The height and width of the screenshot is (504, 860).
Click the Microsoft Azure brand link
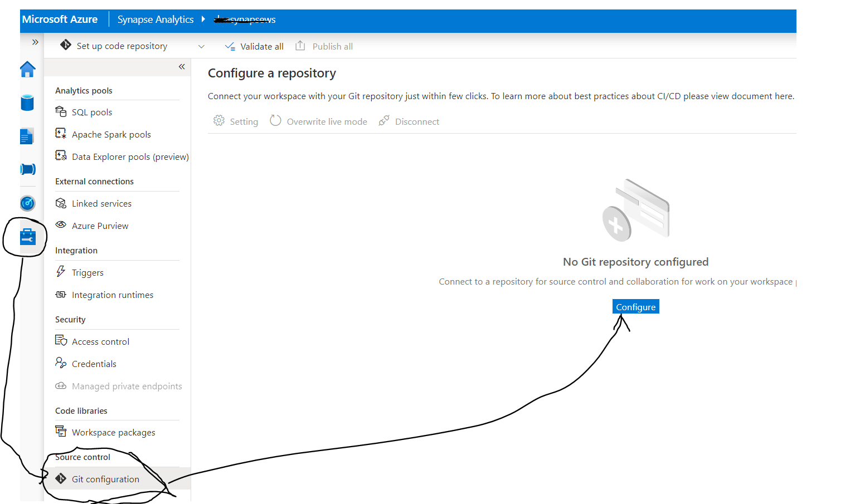click(x=60, y=19)
